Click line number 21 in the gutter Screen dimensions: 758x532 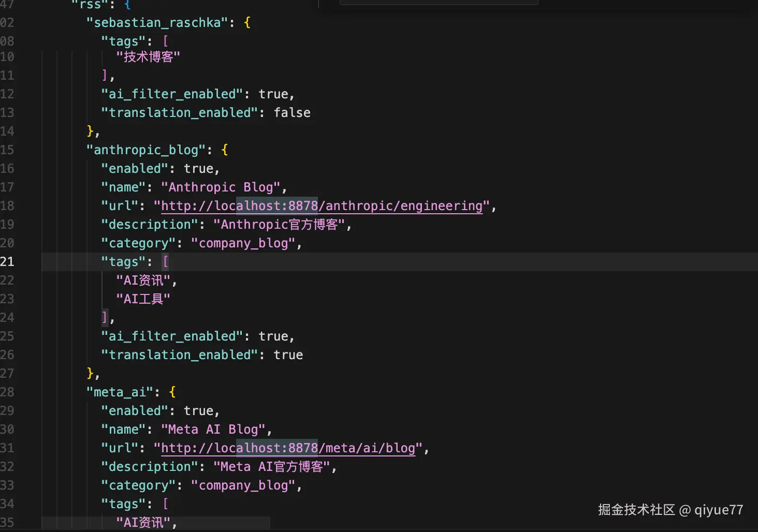tap(7, 262)
